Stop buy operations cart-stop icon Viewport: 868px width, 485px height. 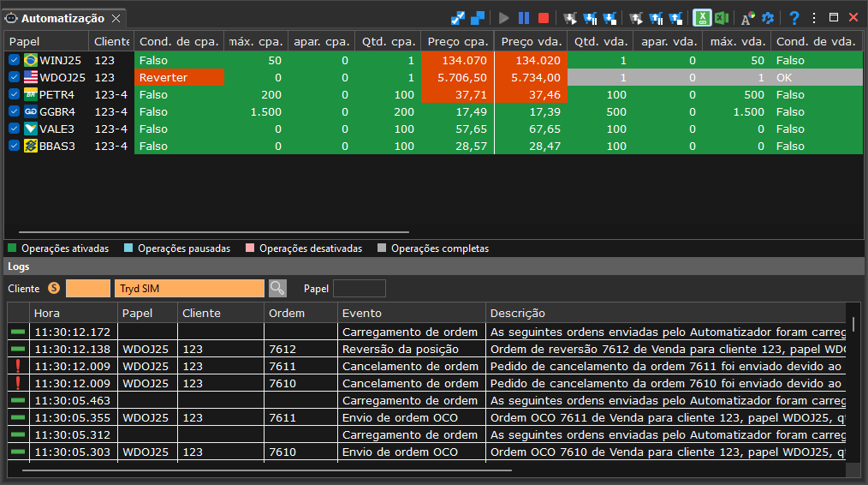click(610, 18)
